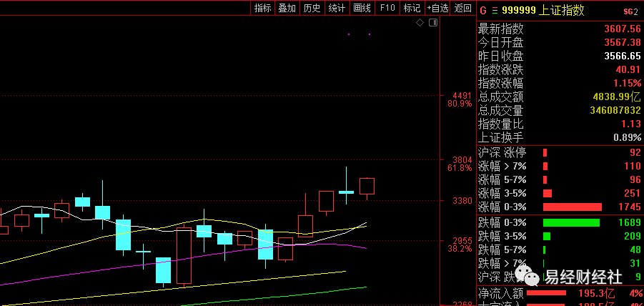Click the 涨幅 5-7% count 96
This screenshot has height=306, width=644.
[635, 179]
